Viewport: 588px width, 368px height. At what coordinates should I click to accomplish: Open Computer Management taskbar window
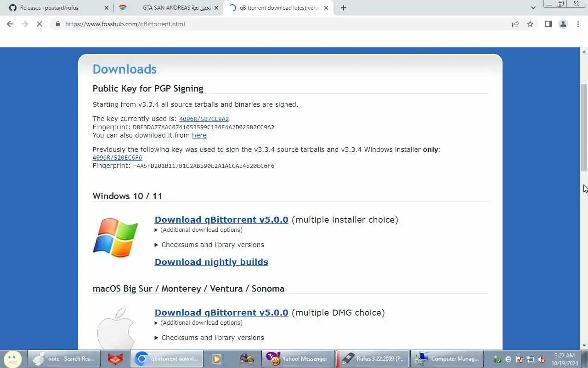point(447,359)
